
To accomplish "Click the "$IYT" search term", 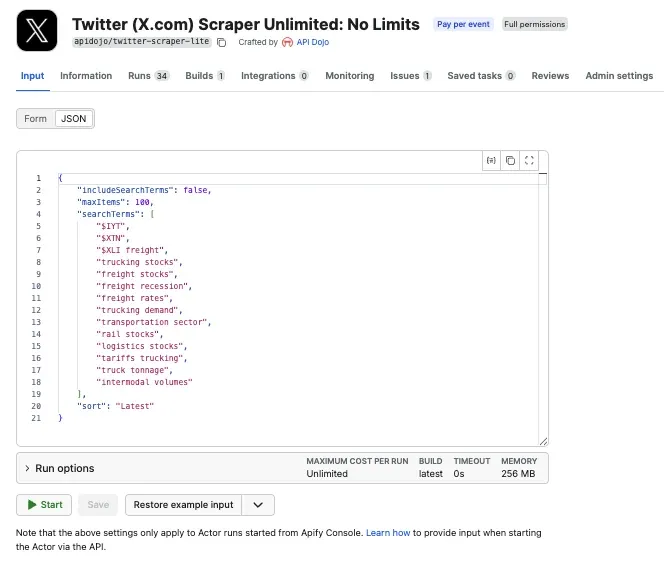I will (113, 226).
